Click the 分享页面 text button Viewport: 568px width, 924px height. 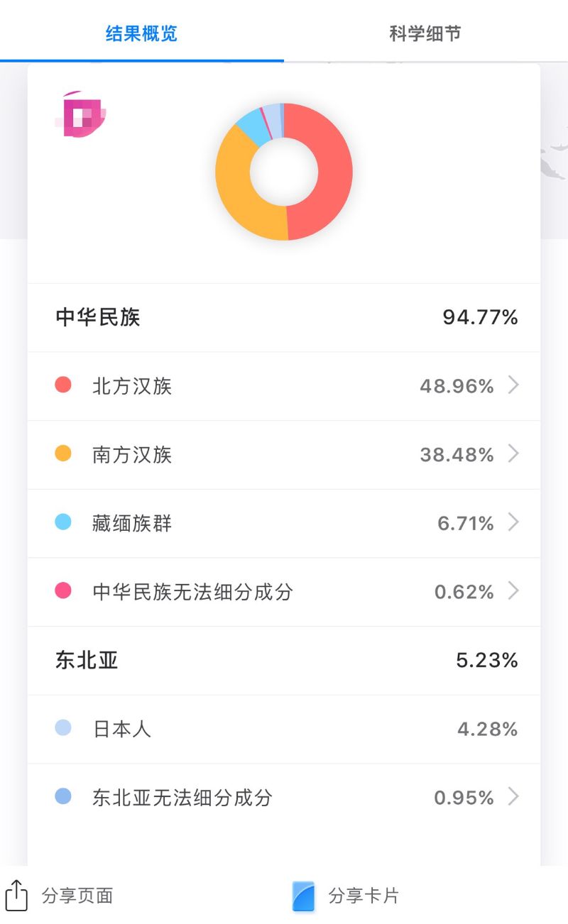point(77,896)
